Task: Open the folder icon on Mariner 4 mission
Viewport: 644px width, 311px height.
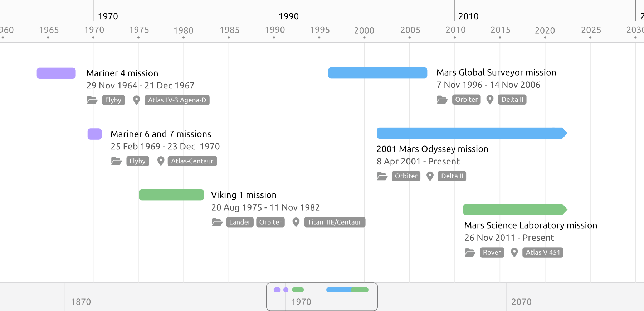Action: click(92, 100)
